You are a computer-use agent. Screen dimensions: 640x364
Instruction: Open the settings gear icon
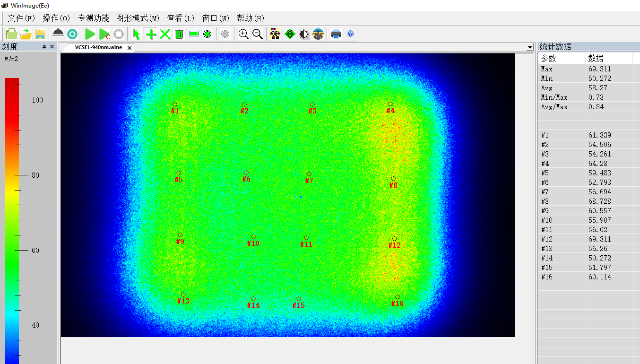pos(72,34)
